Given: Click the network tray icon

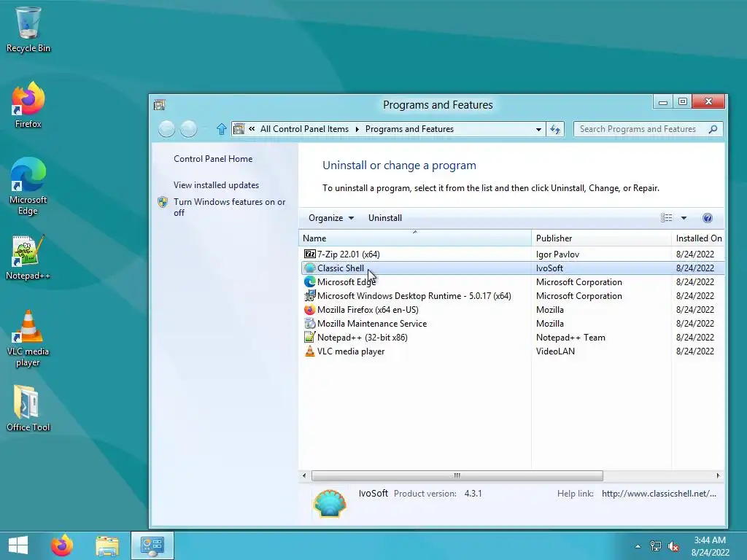Looking at the screenshot, I should [x=656, y=546].
